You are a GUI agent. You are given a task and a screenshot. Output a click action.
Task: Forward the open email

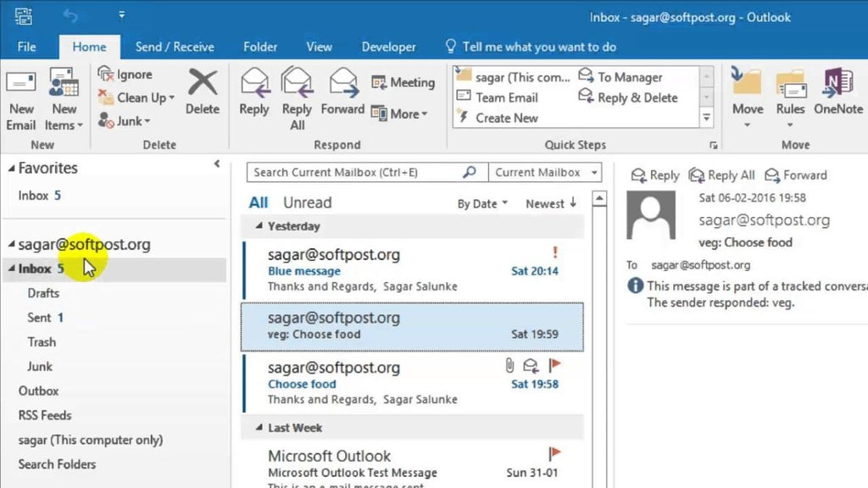coord(342,93)
